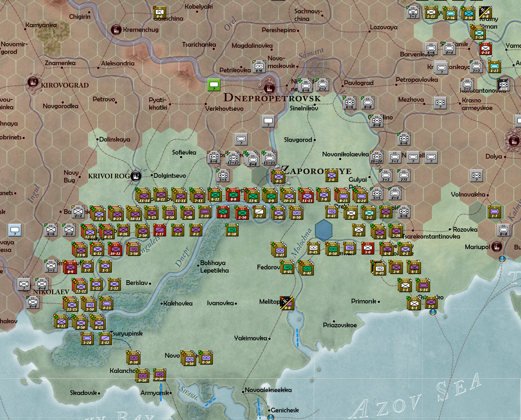
Task: Click the KIROVOGRAD city label
Action: (x=65, y=85)
